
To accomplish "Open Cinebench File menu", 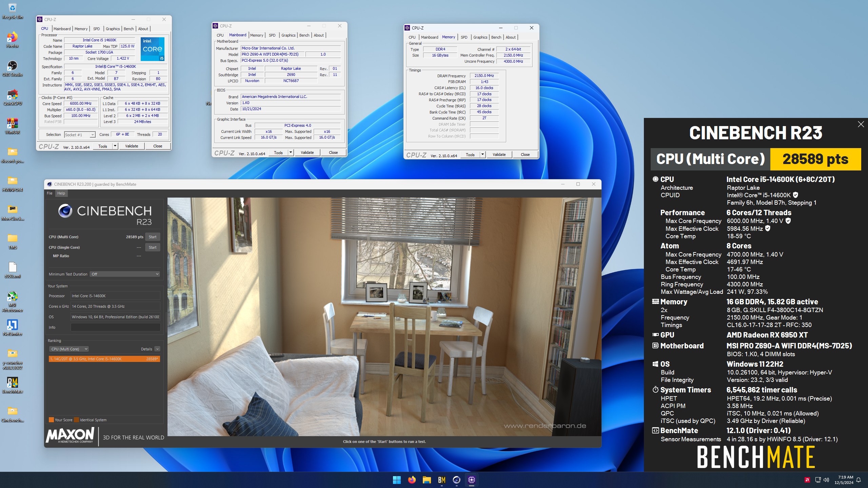I will tap(50, 193).
